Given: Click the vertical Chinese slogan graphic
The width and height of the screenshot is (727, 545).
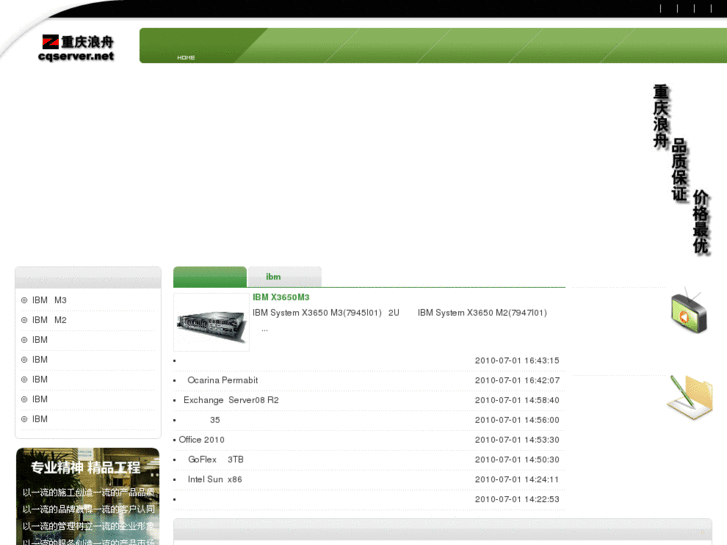Looking at the screenshot, I should (x=681, y=169).
